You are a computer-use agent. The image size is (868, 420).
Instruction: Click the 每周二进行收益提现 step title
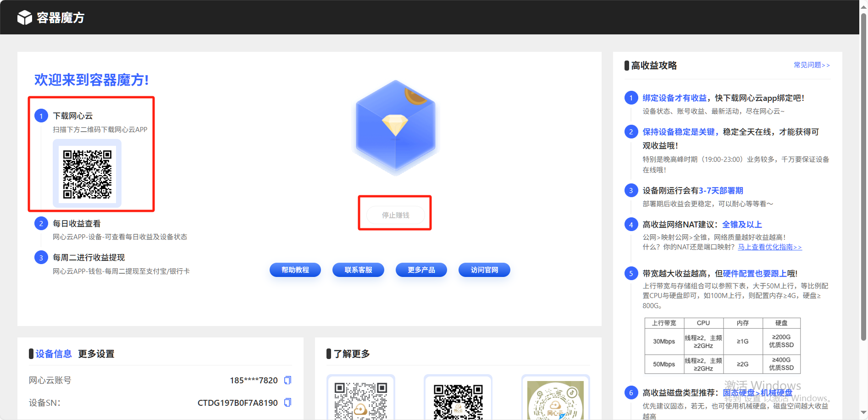tap(88, 257)
